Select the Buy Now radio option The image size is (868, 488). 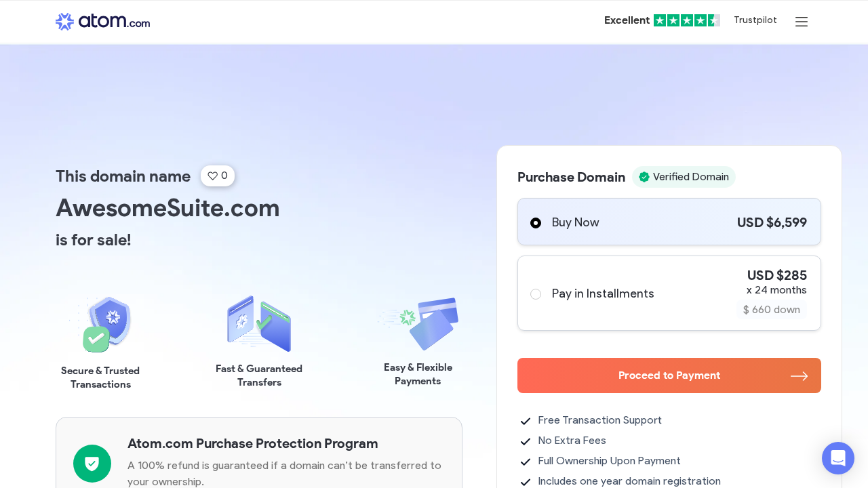coord(536,223)
